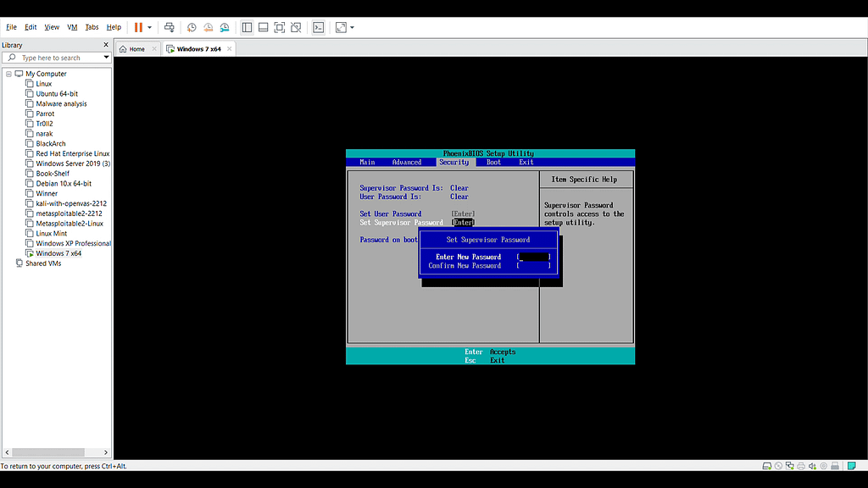Select the Windows Server 2019 (3) VM
Viewport: 868px width, 488px height.
tap(73, 164)
